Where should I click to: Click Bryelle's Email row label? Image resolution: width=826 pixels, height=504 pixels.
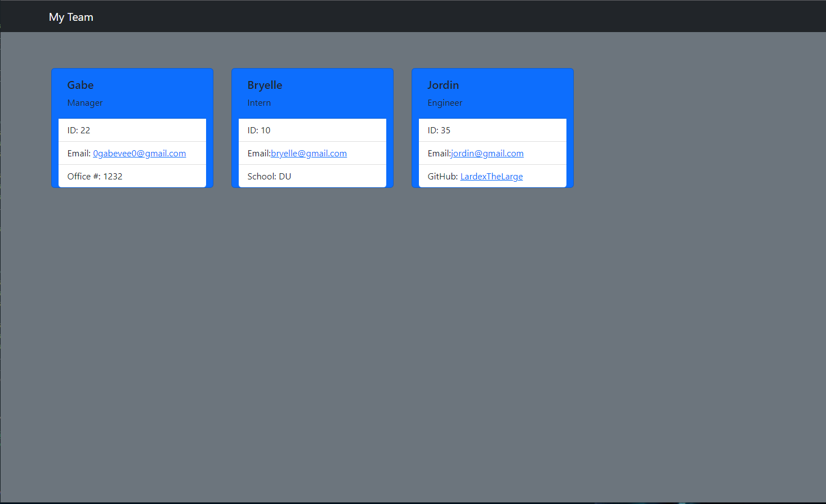tap(258, 153)
